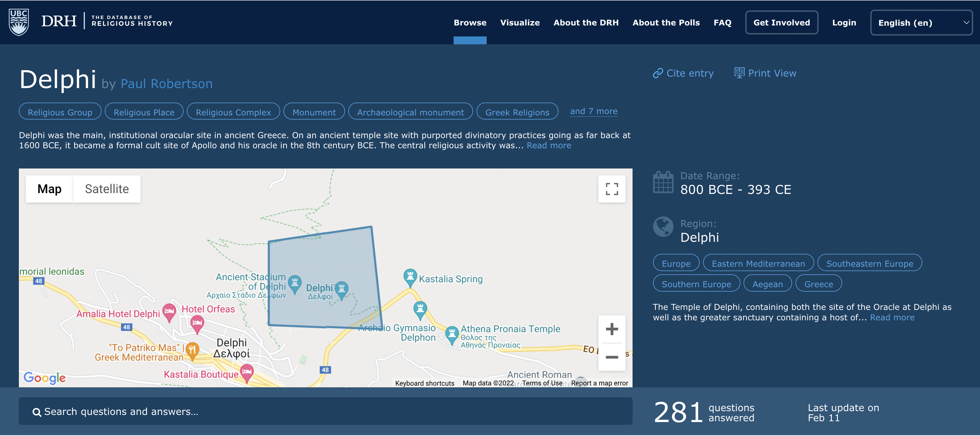Zoom out the map with minus icon

611,357
